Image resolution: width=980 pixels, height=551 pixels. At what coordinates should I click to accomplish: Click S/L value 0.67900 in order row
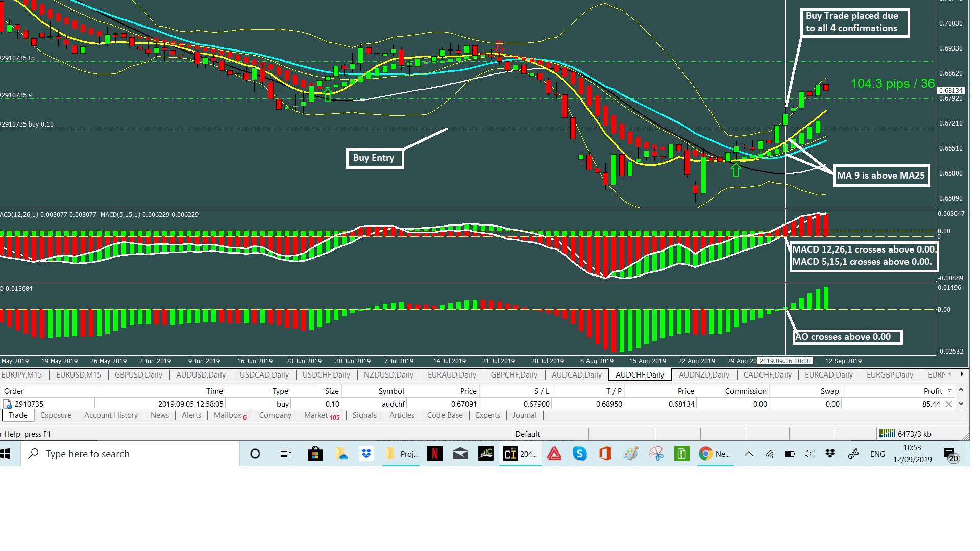tap(536, 404)
